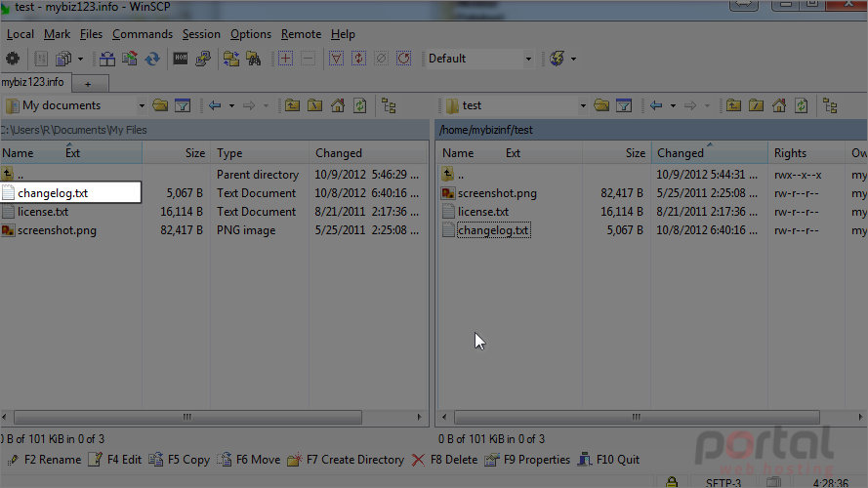
Task: Sort remote panel by Changed column header
Action: [709, 153]
